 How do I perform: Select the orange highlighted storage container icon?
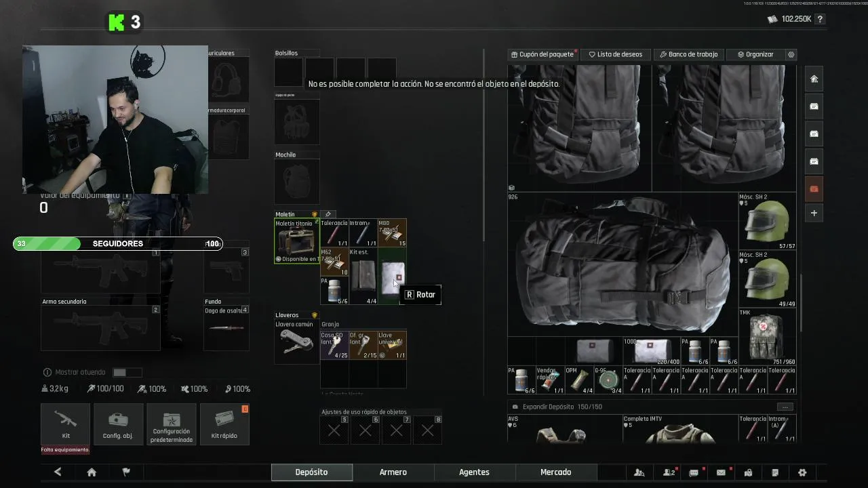coord(814,188)
